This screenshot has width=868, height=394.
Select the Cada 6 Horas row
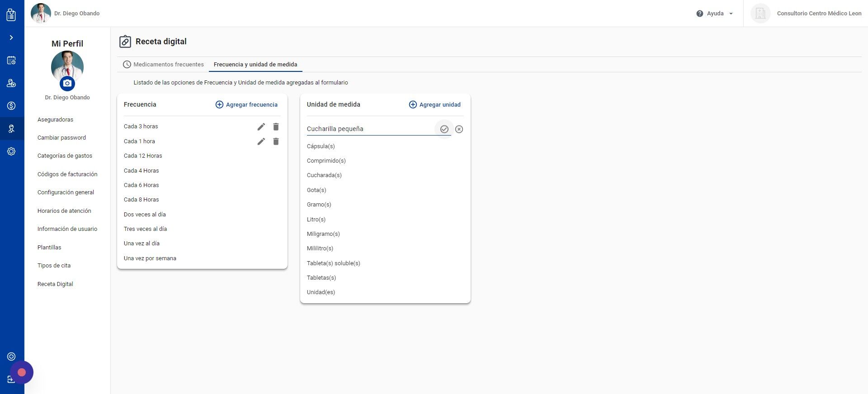tap(202, 185)
